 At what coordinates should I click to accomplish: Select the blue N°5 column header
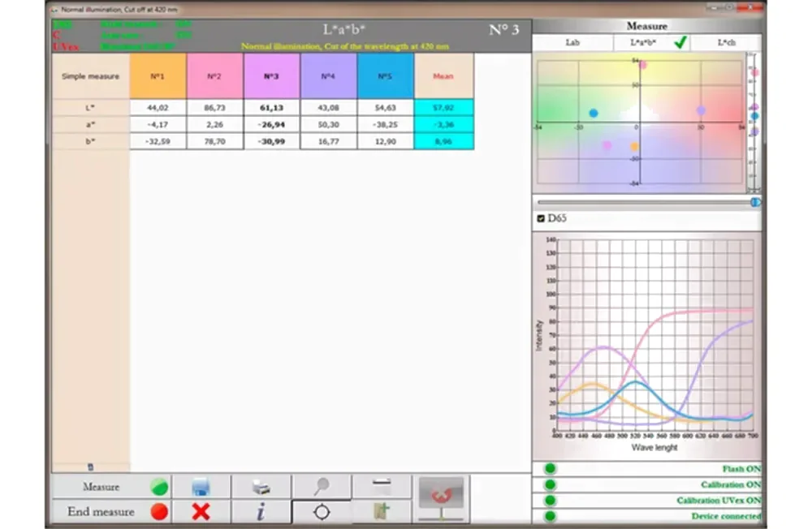[x=385, y=76]
